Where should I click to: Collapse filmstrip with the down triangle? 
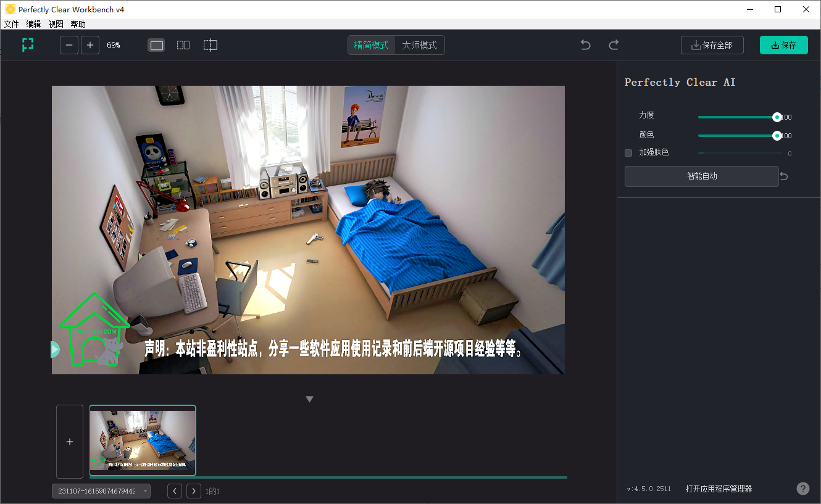pos(310,399)
